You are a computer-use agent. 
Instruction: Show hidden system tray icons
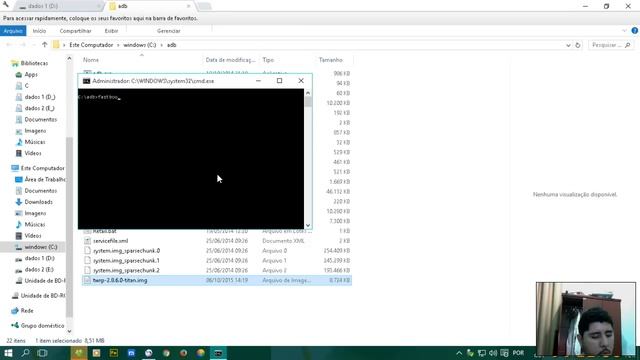pyautogui.click(x=459, y=353)
